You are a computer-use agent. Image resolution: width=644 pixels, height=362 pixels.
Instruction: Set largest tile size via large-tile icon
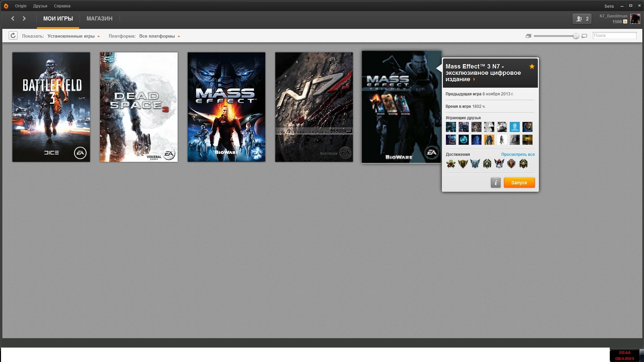(584, 36)
